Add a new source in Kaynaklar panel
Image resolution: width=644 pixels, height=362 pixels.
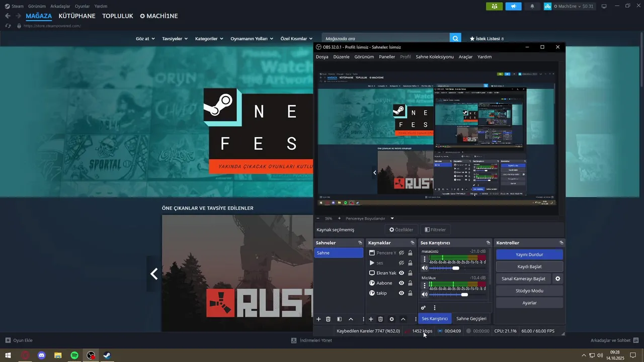point(371,319)
